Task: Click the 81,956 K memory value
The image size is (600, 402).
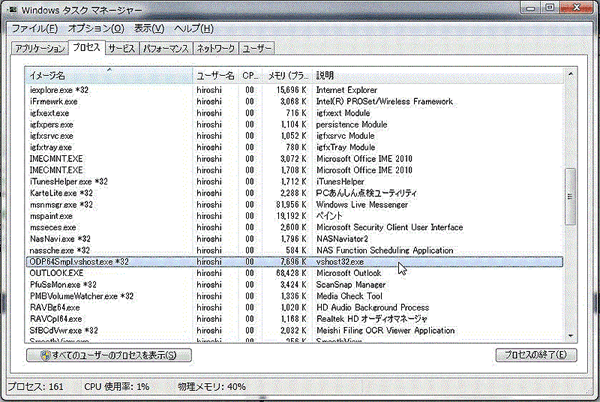Action: [291, 205]
